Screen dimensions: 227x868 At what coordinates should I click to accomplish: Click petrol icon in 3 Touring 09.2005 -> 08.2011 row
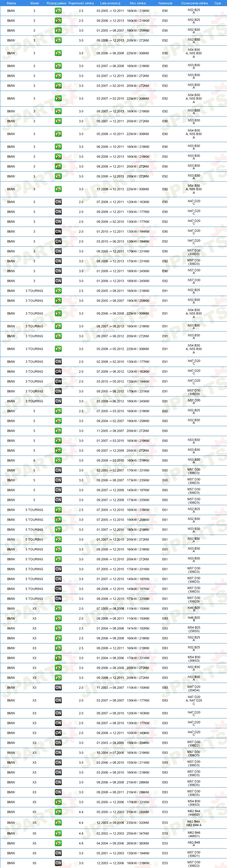58,290
